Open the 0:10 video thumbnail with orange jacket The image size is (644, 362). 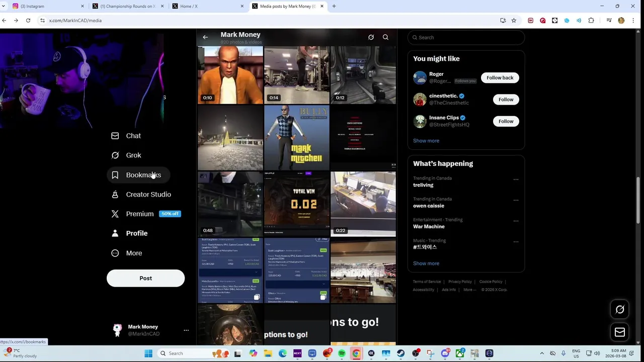point(230,75)
